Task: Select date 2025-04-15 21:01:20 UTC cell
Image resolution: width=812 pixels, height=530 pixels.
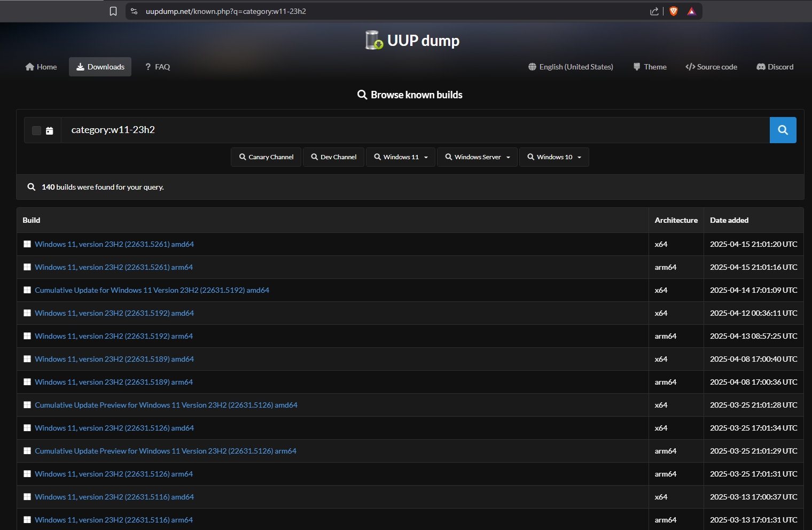Action: click(754, 244)
